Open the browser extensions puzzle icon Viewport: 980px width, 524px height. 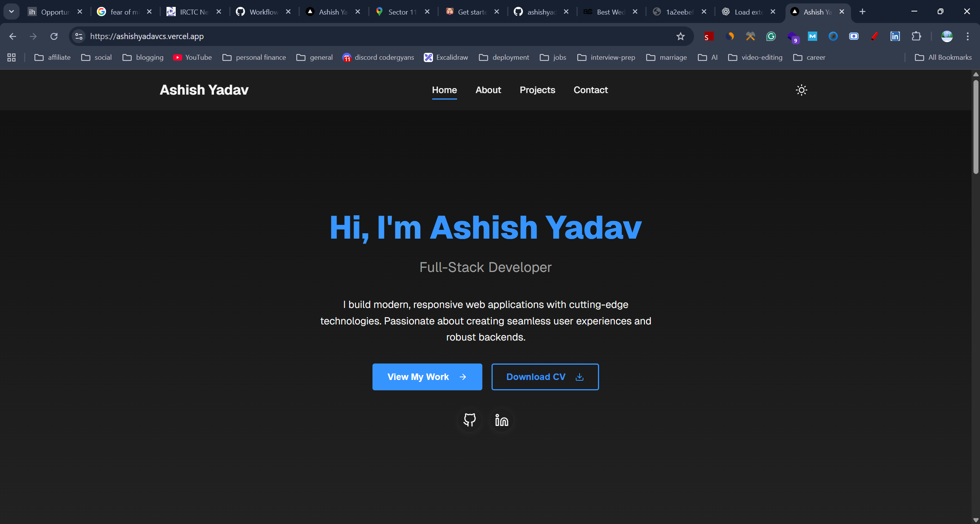[x=917, y=36]
